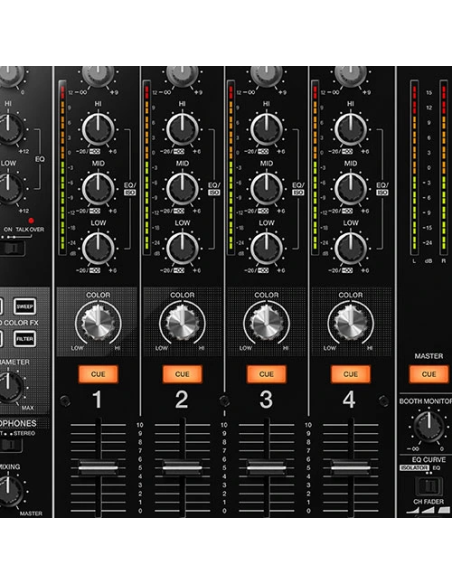This screenshot has width=452, height=584.
Task: Select the FILTER color FX button
Action: [25, 339]
